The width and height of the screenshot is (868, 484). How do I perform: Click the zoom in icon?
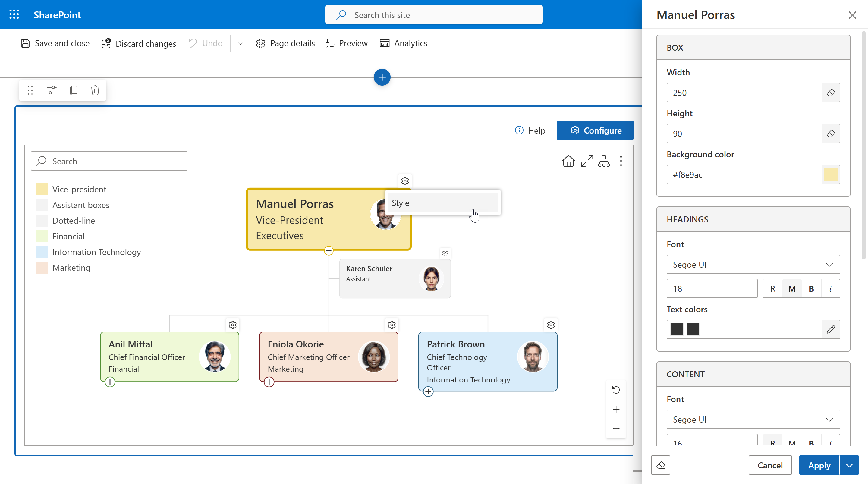(x=616, y=409)
